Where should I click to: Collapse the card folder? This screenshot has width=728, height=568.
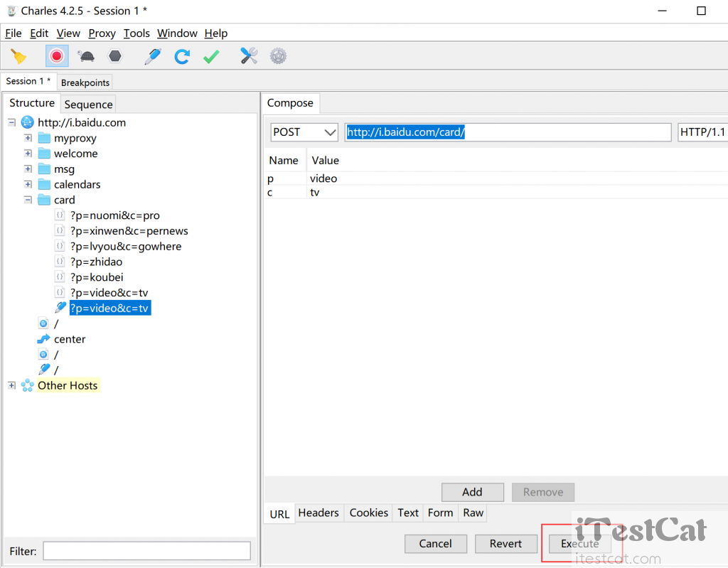coord(28,200)
